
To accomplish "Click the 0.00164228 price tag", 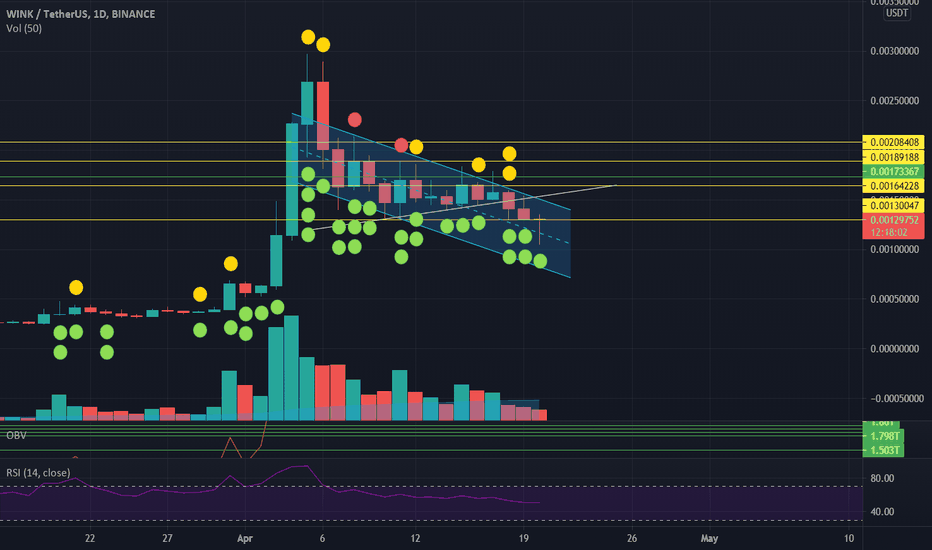I will [893, 186].
